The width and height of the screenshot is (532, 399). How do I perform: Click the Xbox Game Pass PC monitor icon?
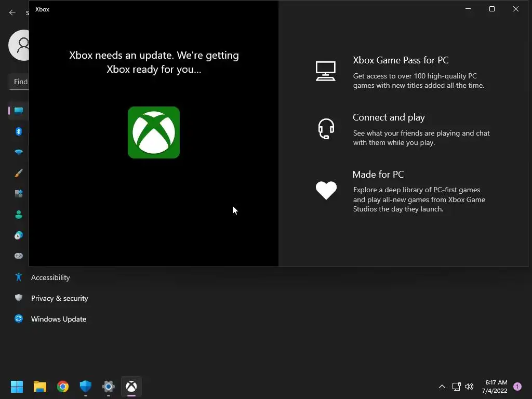(326, 71)
